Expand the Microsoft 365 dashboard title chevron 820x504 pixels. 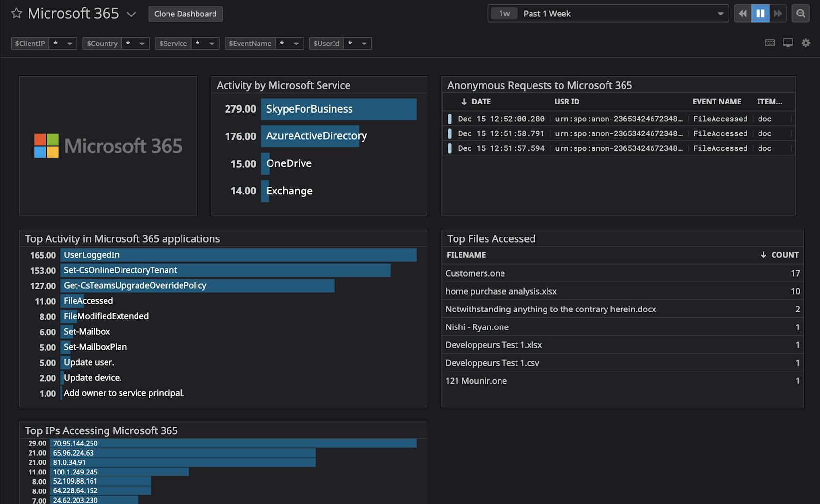point(131,15)
